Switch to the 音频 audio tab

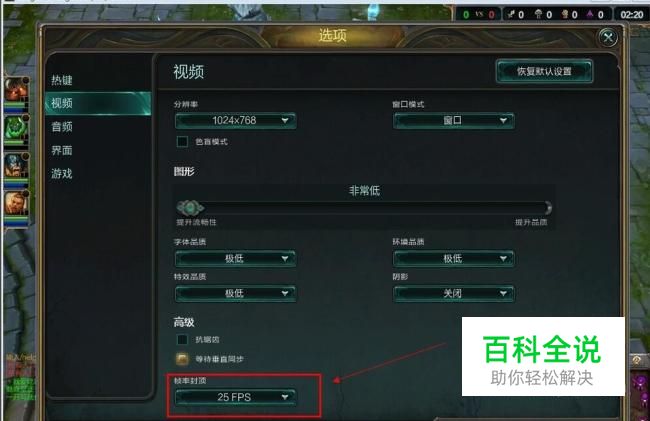pyautogui.click(x=62, y=127)
